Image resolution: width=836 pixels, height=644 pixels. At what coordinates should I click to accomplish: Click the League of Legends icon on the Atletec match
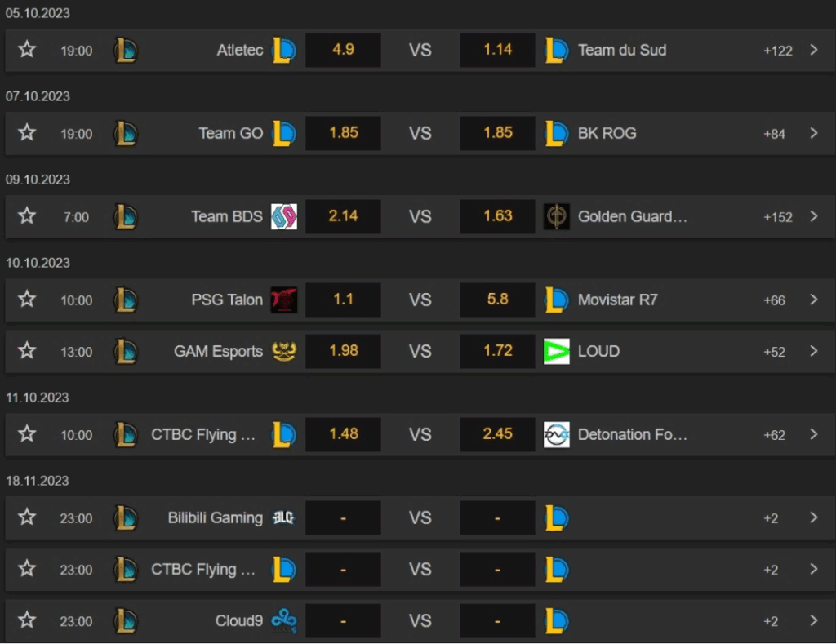point(127,50)
